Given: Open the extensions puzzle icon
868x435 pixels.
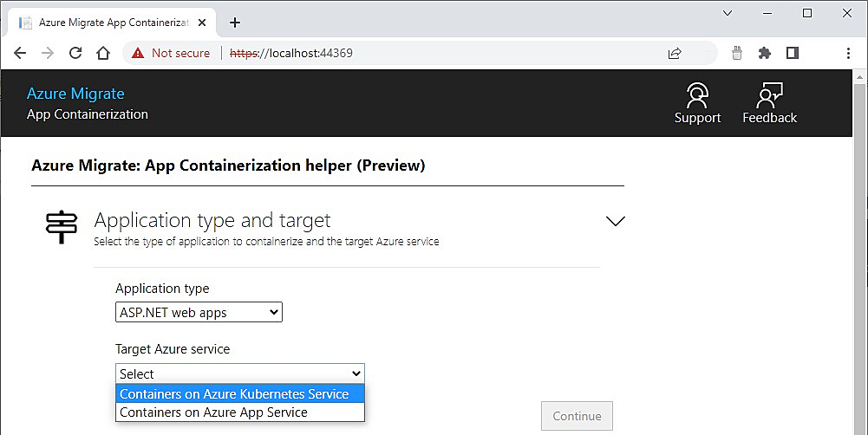Looking at the screenshot, I should 765,53.
